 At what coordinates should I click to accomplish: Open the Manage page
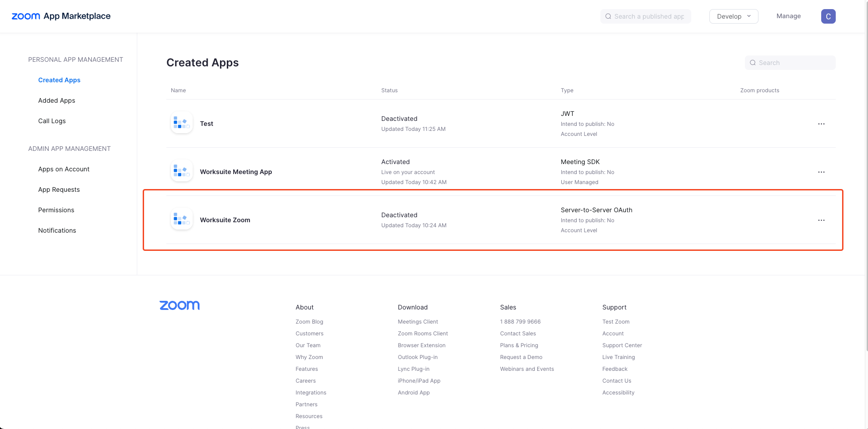[x=788, y=16]
